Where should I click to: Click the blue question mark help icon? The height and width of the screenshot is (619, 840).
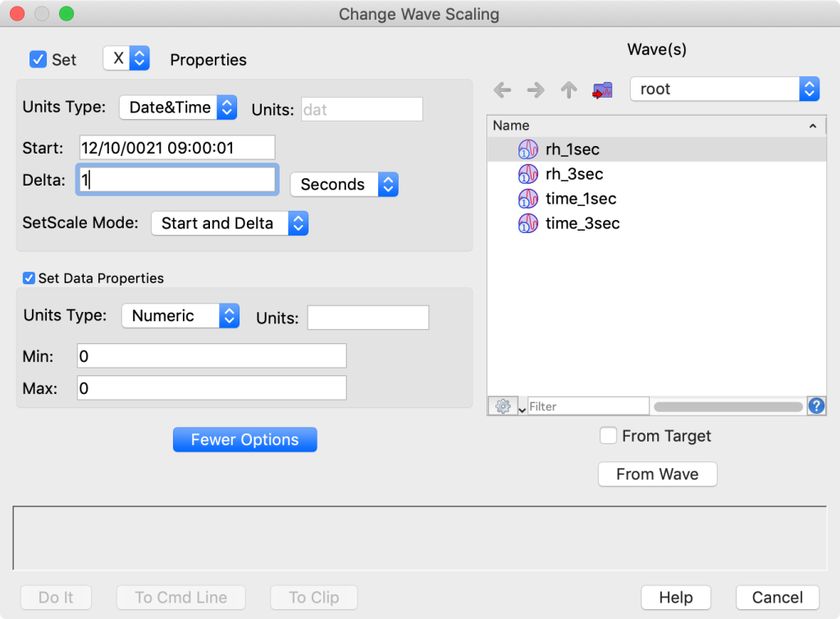point(816,405)
